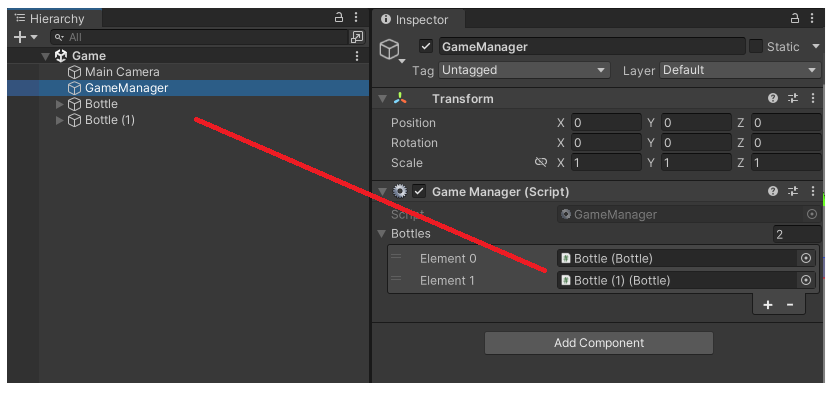This screenshot has width=834, height=393.
Task: Disable the Game Manager script checkbox
Action: 419,191
